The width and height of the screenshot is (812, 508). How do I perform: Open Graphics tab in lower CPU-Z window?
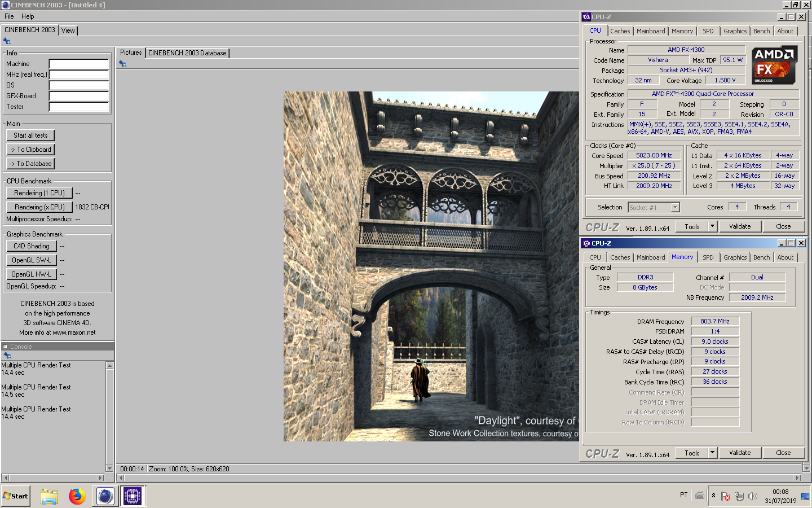point(735,257)
